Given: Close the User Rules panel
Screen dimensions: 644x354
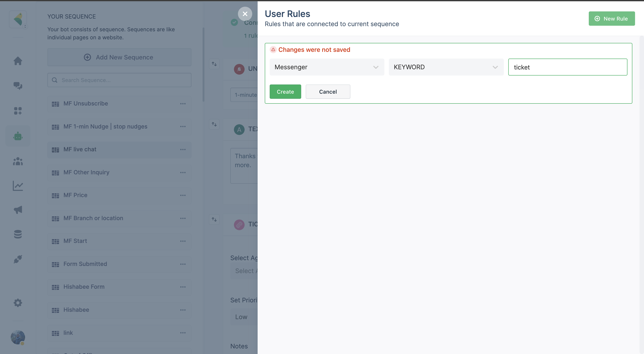Looking at the screenshot, I should click(x=245, y=14).
